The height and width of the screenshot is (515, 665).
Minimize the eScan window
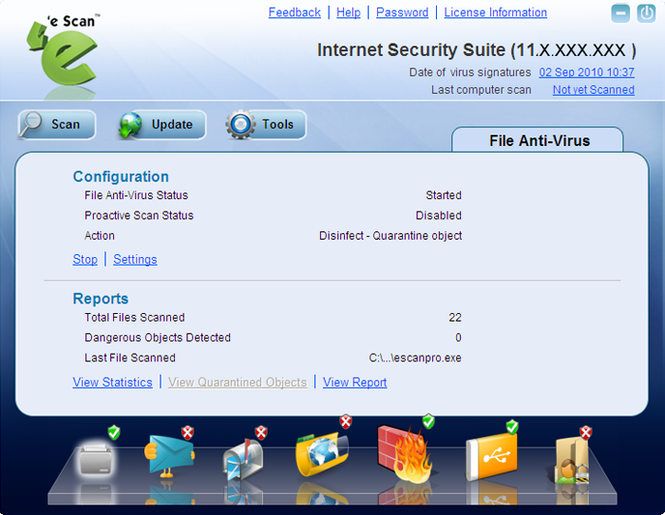[620, 13]
